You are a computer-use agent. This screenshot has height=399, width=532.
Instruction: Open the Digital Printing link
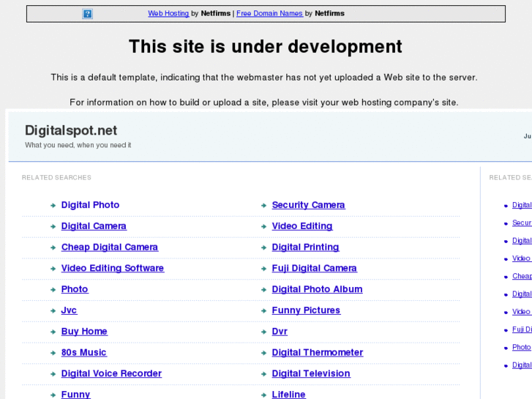305,247
